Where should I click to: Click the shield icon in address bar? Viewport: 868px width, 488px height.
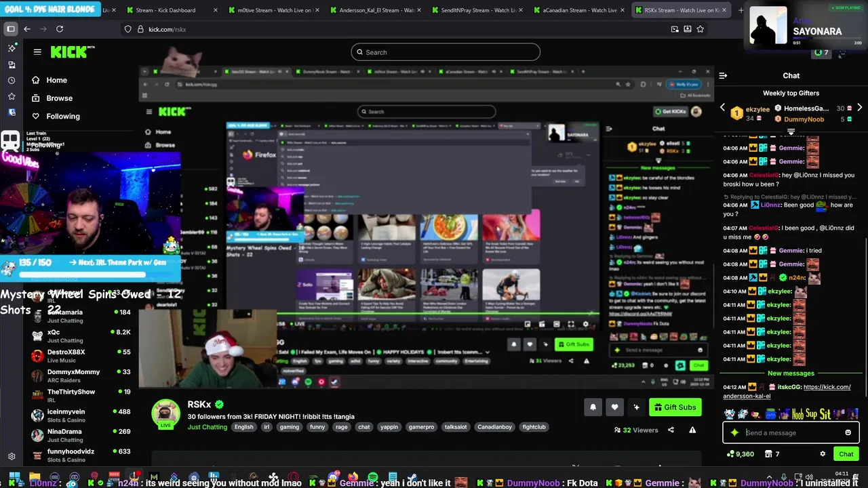pyautogui.click(x=127, y=29)
